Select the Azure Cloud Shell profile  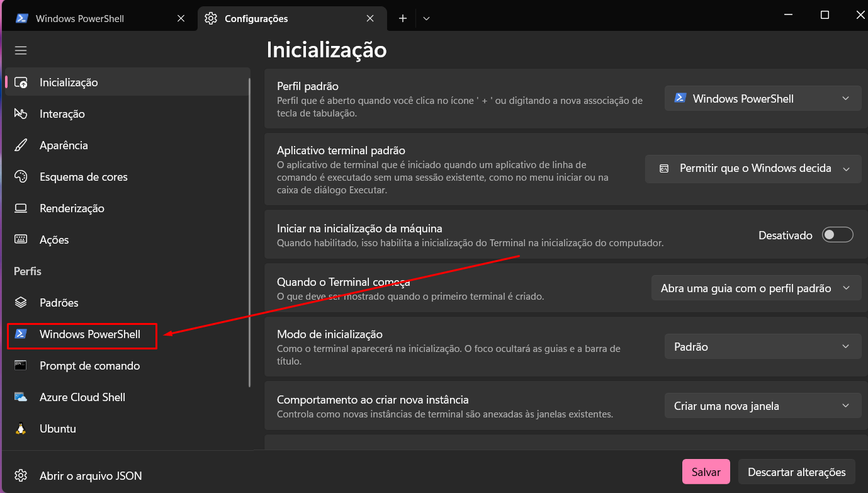point(127,397)
